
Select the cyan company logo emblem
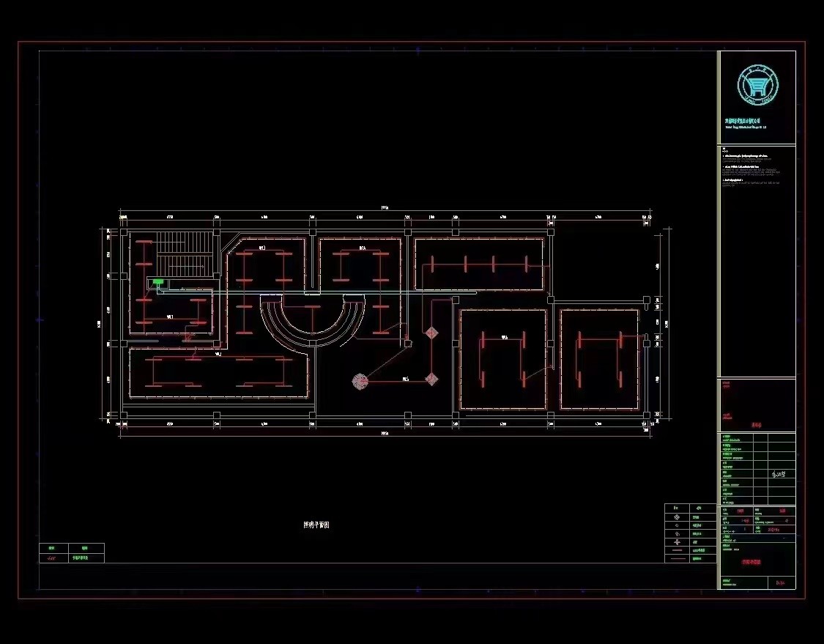[757, 85]
